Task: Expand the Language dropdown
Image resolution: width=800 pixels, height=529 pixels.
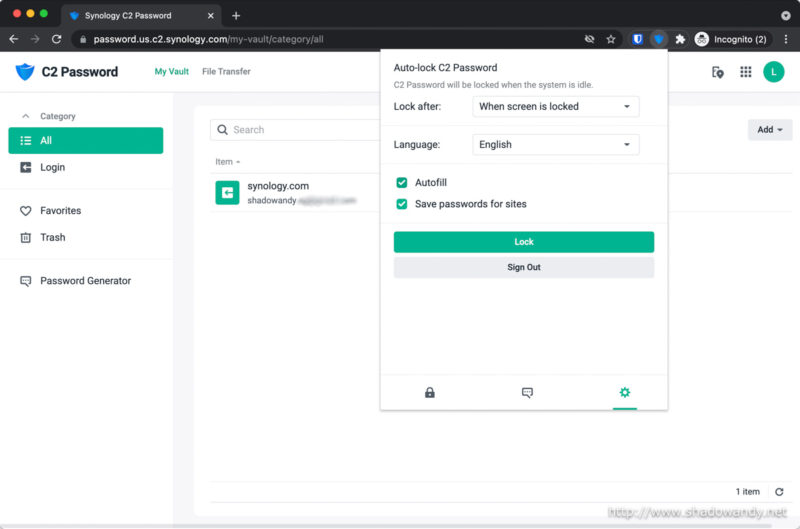Action: pyautogui.click(x=555, y=145)
